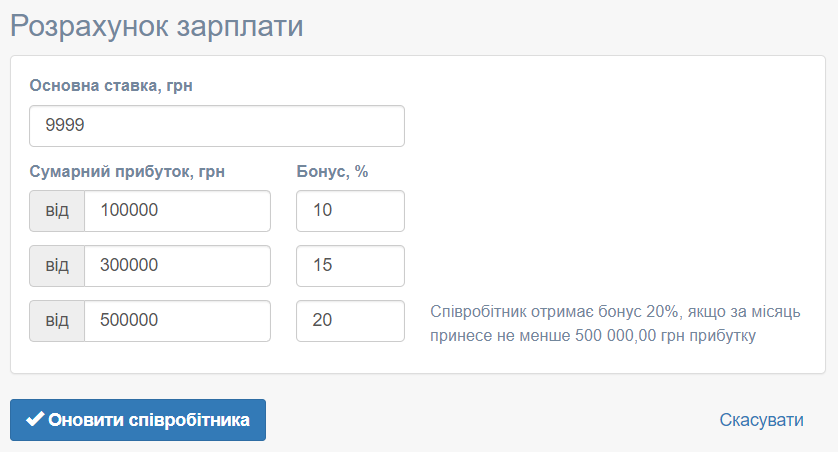The height and width of the screenshot is (452, 838).
Task: Click the Розрахунок зарплати heading
Action: (x=157, y=26)
